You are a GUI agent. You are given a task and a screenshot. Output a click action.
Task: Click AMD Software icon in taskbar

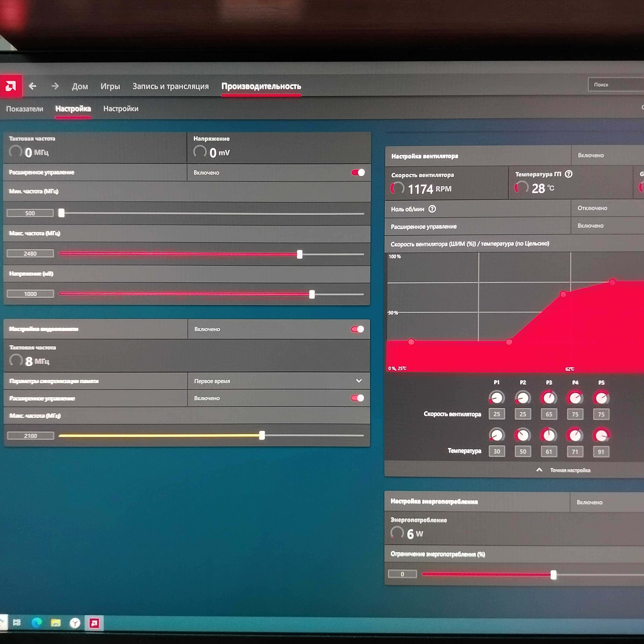[x=94, y=623]
